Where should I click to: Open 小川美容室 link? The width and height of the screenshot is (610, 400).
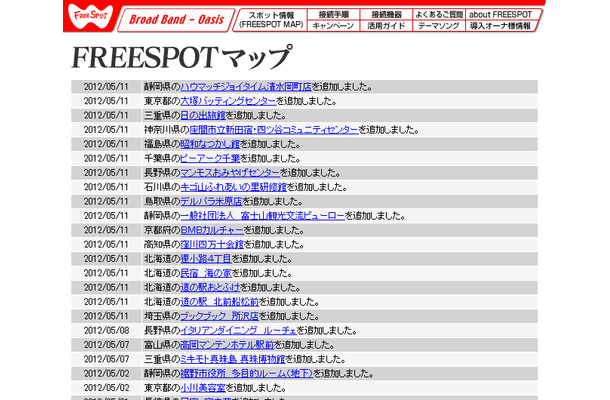coord(203,388)
